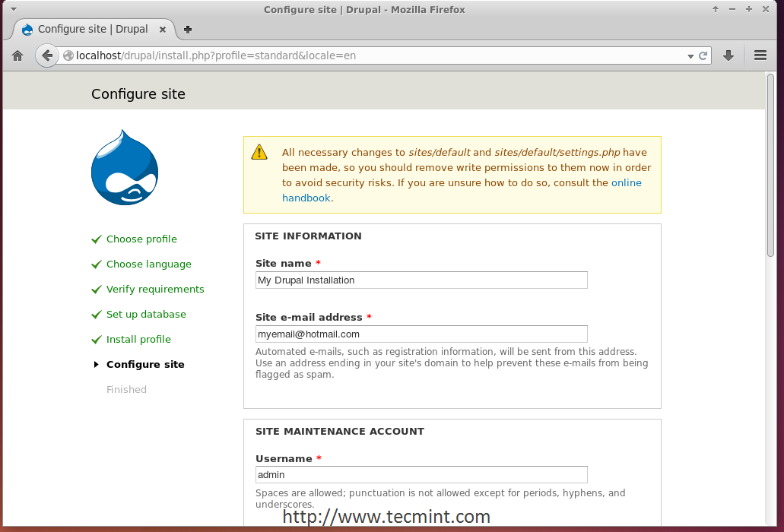
Task: Click the green checkmark beside Choose profile
Action: pos(97,239)
